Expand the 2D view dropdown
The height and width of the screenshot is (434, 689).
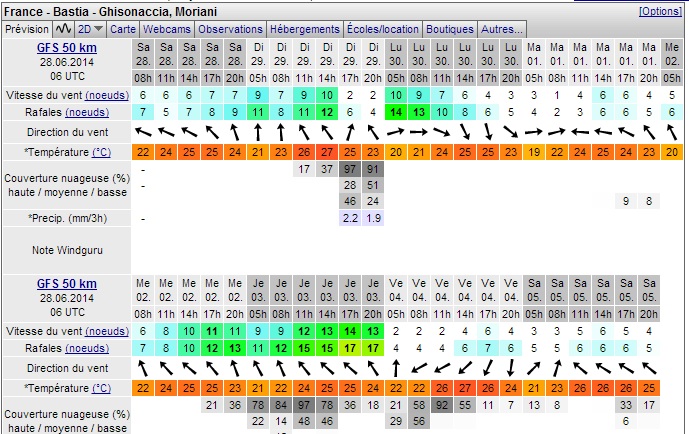tap(91, 30)
